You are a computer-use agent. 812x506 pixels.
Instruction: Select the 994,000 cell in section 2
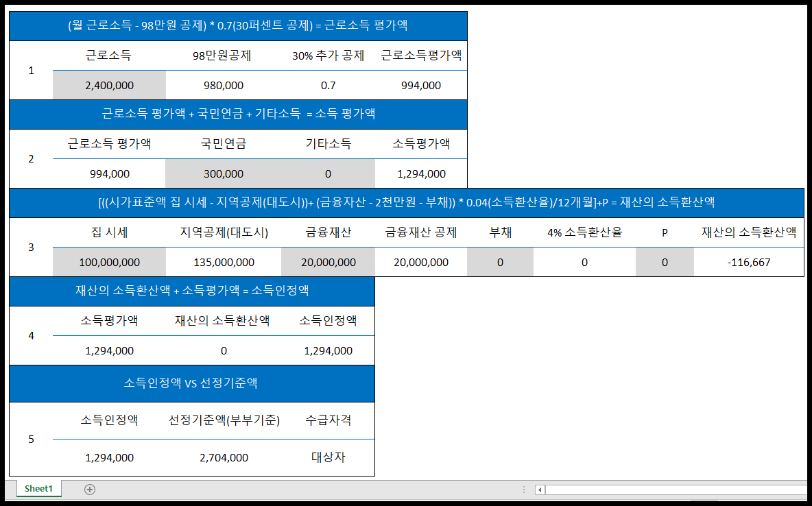tap(109, 174)
